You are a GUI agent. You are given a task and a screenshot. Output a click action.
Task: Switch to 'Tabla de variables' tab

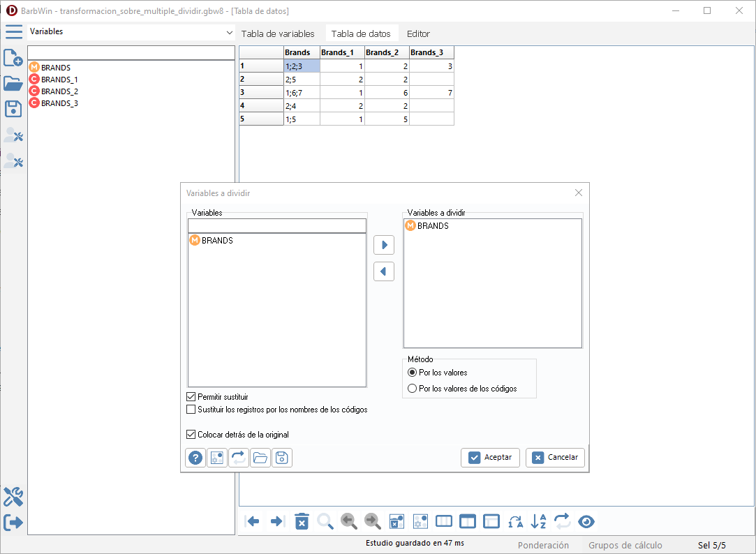coord(278,33)
